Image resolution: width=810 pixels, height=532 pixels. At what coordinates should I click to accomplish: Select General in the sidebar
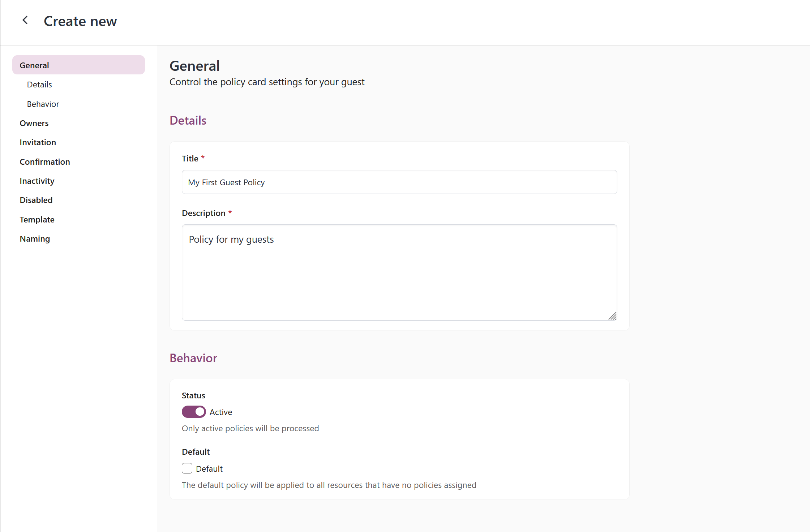tap(34, 65)
